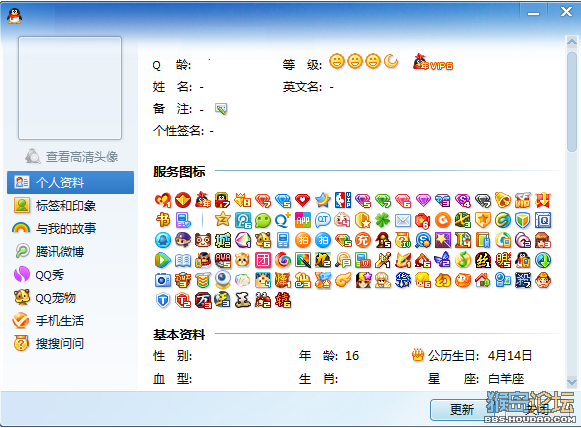This screenshot has height=428, width=581.
Task: Click the golden bell service icon
Action: [503, 200]
